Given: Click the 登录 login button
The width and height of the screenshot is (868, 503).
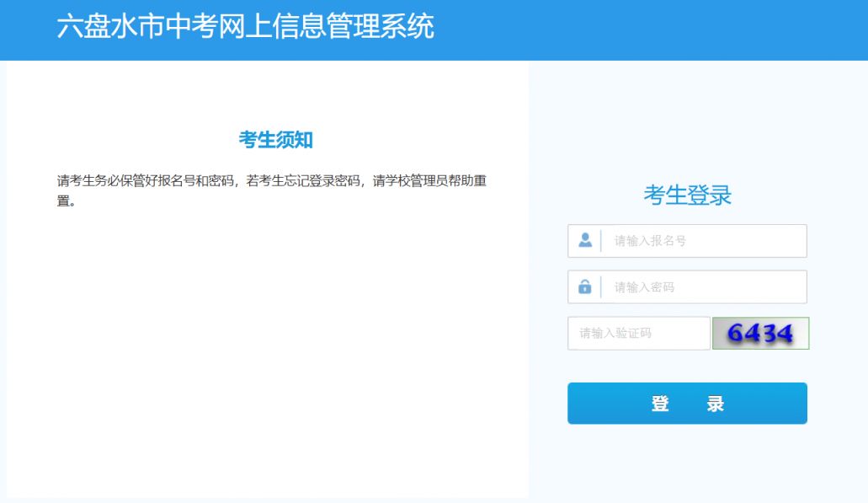Looking at the screenshot, I should (x=687, y=404).
